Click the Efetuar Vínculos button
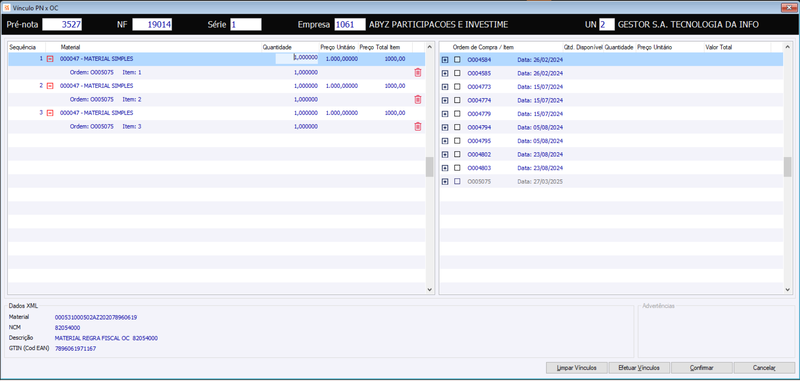Screen dimensions: 800x381 [639, 368]
